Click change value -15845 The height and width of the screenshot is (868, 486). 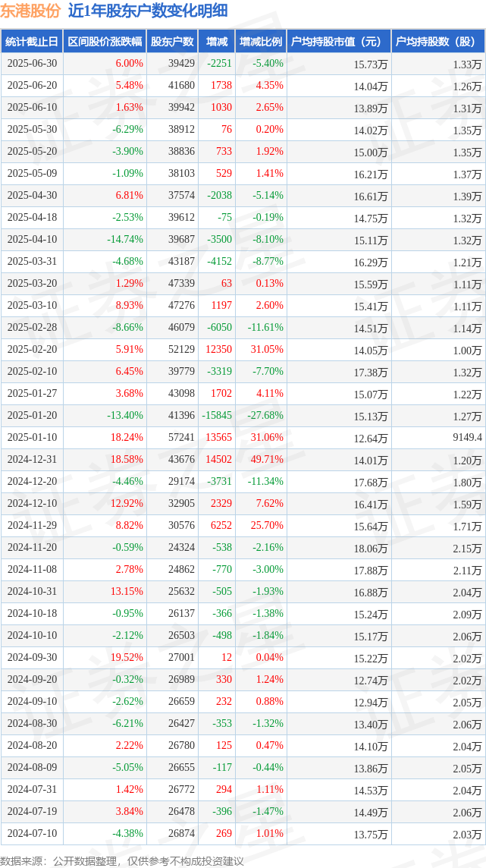click(x=217, y=417)
